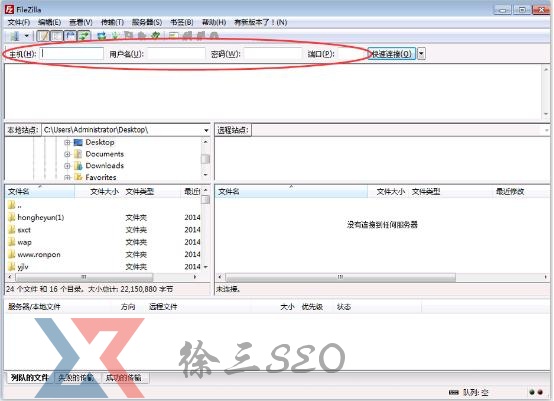Toggle directory comparison icon
554x401 pixels.
(x=187, y=36)
